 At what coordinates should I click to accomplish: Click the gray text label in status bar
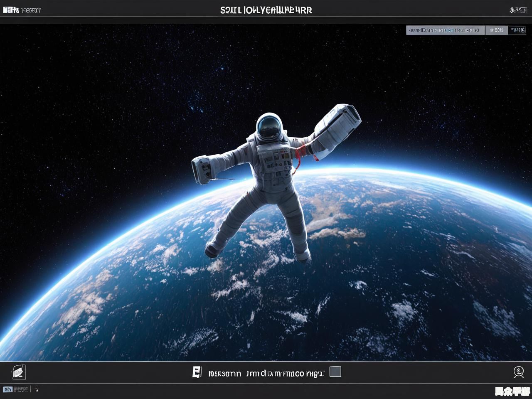pyautogui.click(x=21, y=389)
